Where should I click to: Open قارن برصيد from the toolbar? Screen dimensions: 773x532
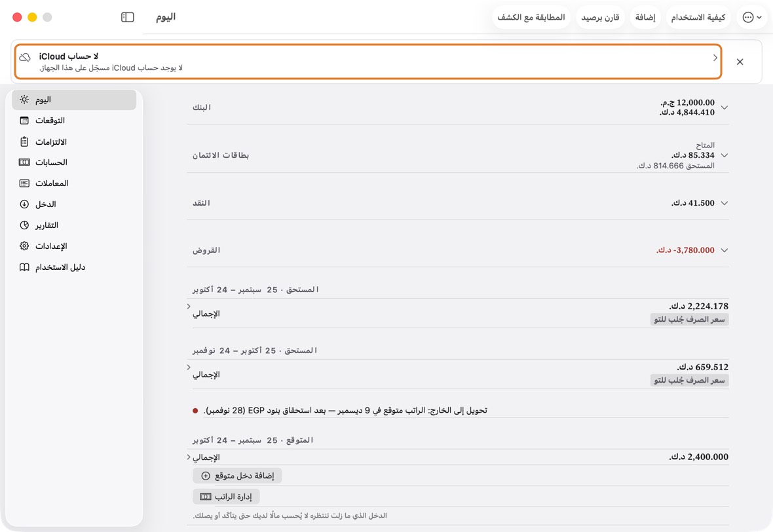pos(600,17)
